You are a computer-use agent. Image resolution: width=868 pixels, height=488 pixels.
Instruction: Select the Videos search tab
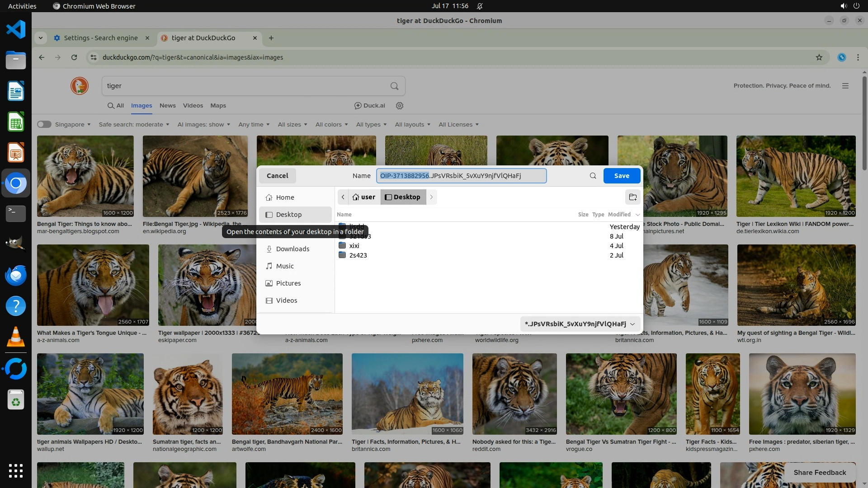[x=193, y=106]
